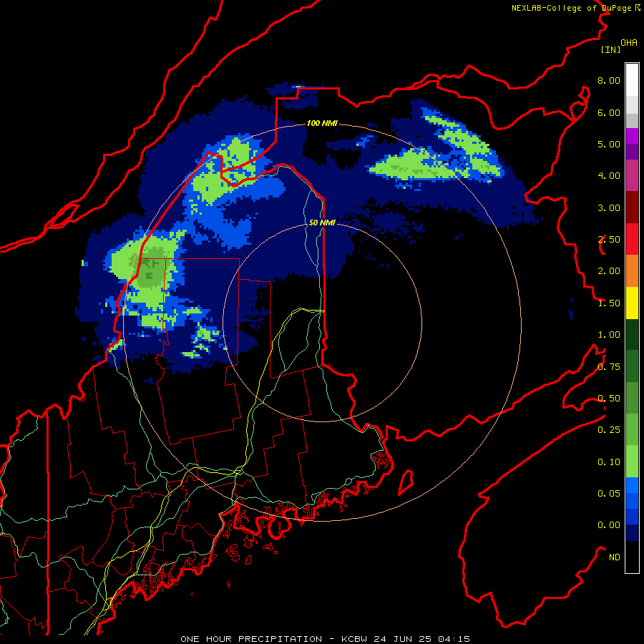Click the 2.00 legend value

[609, 271]
